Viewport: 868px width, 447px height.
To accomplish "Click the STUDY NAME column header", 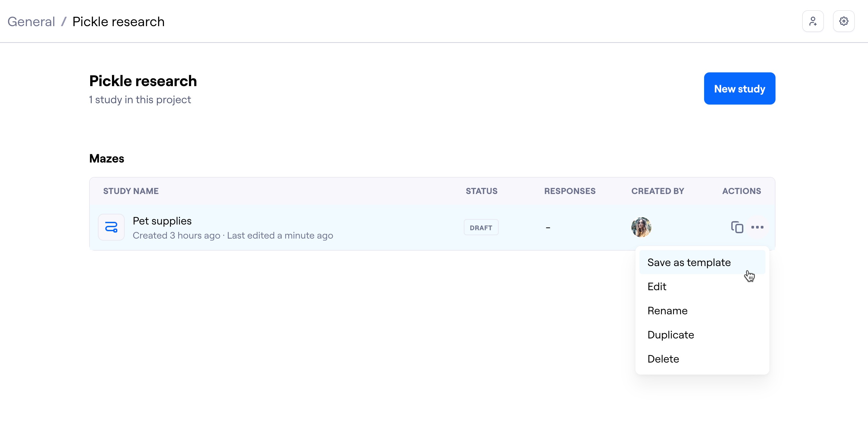I will (x=131, y=191).
